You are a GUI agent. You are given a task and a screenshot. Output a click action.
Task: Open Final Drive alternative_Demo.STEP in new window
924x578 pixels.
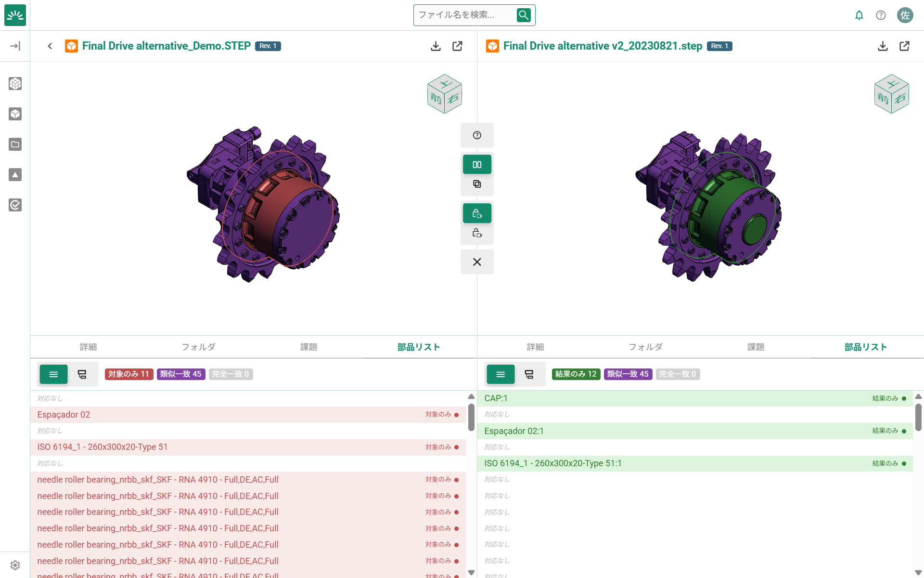457,46
